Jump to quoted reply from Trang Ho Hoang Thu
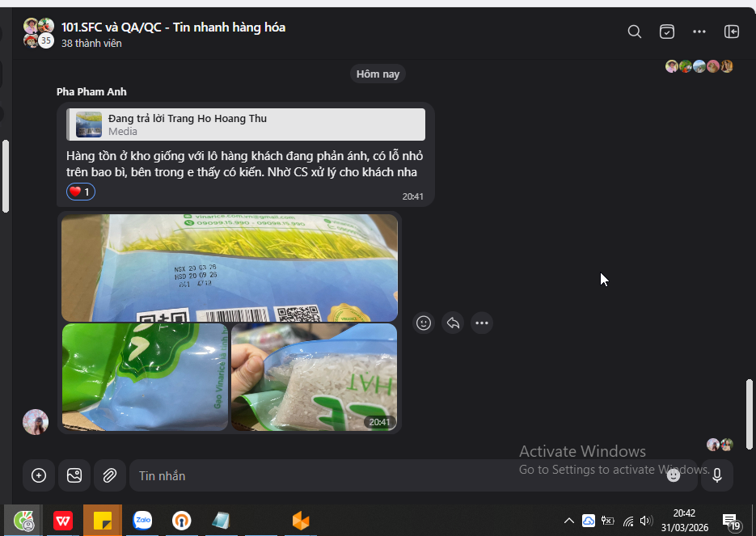The width and height of the screenshot is (756, 536). click(246, 125)
